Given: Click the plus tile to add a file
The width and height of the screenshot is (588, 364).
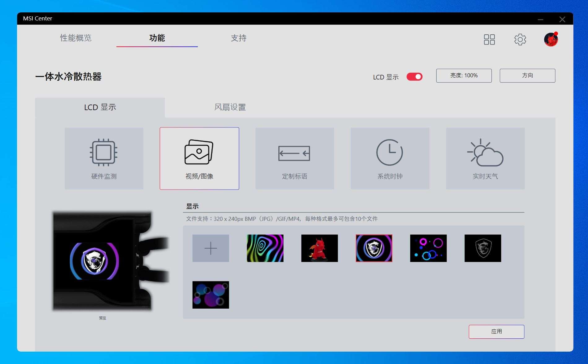Looking at the screenshot, I should click(211, 248).
